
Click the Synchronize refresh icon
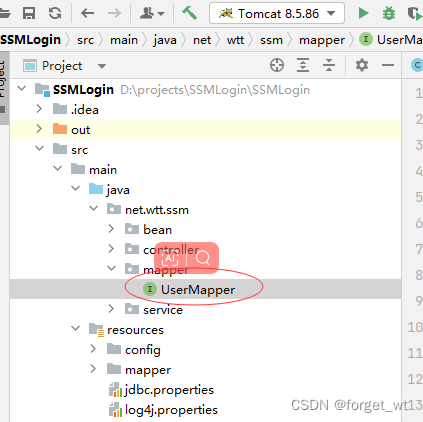click(55, 13)
